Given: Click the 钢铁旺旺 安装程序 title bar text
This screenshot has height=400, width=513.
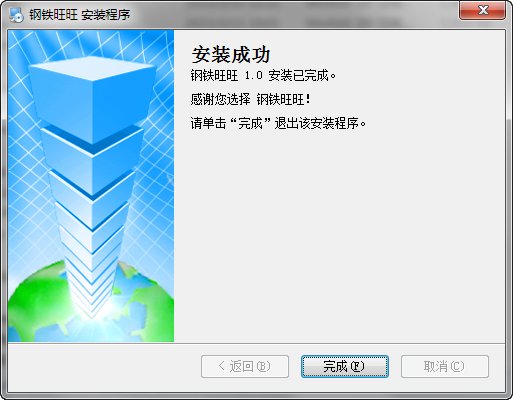Looking at the screenshot, I should click(x=79, y=15).
